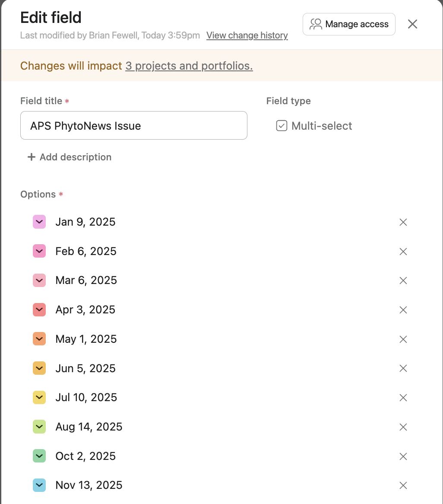The height and width of the screenshot is (504, 443).
Task: Click the Manage access button
Action: pos(349,24)
